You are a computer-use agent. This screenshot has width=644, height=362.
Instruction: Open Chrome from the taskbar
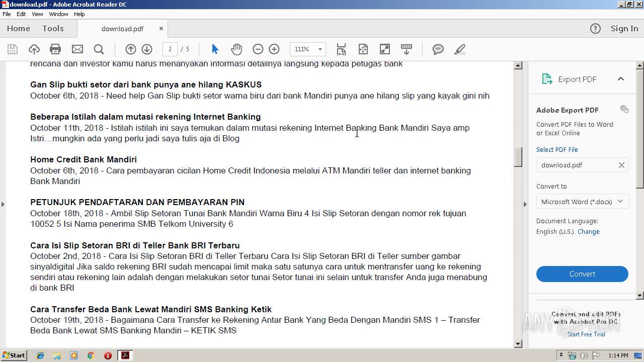click(x=91, y=355)
